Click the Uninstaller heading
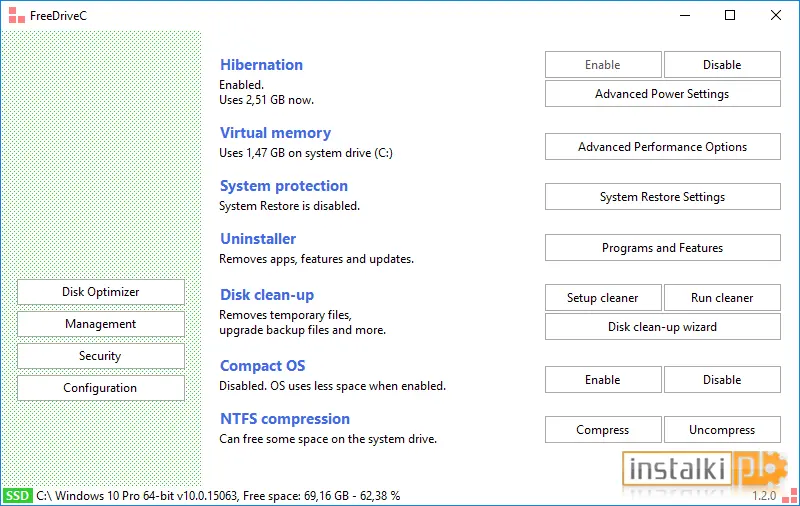This screenshot has width=800, height=506. click(258, 239)
